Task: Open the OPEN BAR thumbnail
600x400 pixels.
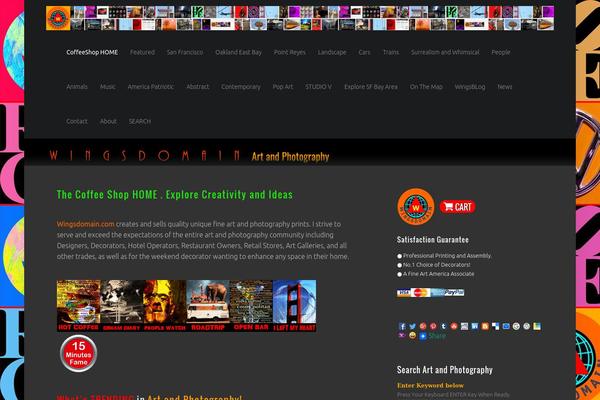Action: pyautogui.click(x=251, y=305)
